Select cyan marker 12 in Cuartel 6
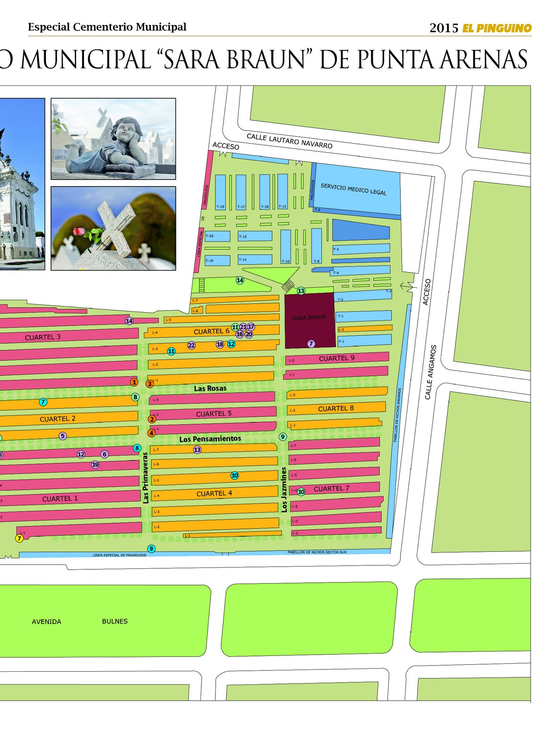Viewport: 560px width, 733px height. pyautogui.click(x=231, y=344)
